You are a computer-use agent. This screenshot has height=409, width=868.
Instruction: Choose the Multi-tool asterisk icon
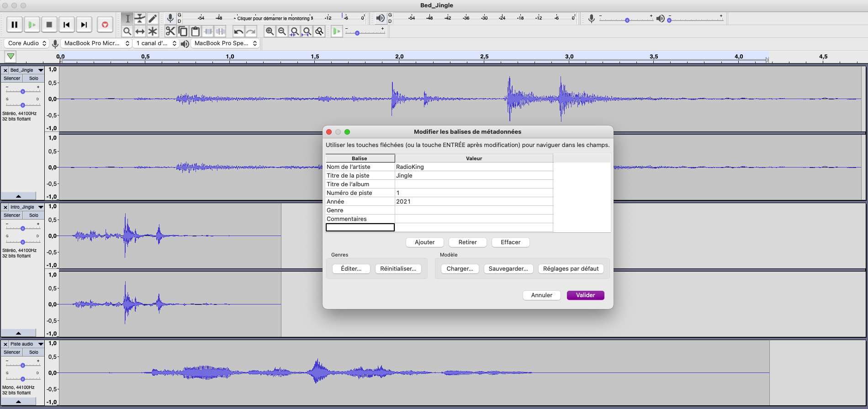coord(153,31)
